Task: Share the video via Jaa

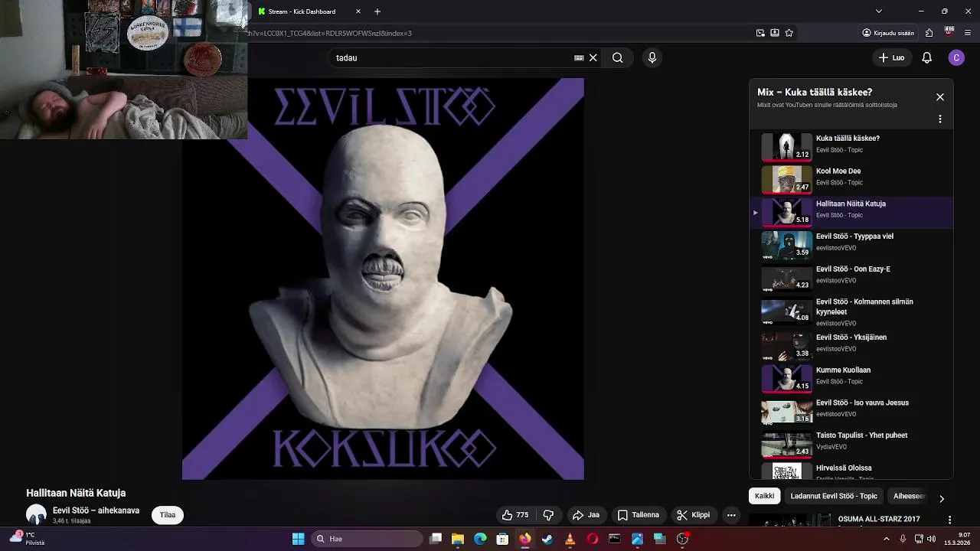Action: [x=586, y=515]
